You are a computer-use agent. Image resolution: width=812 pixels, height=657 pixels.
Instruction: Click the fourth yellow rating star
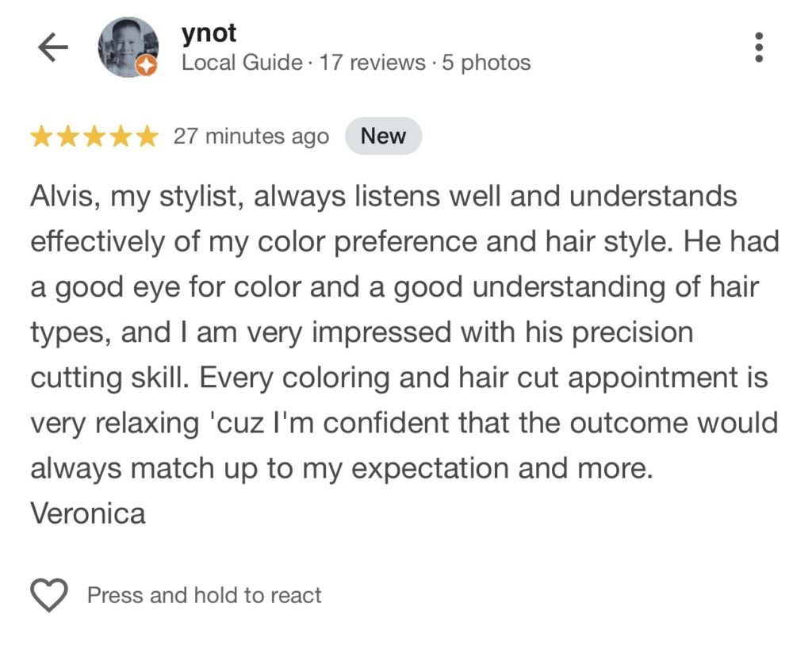click(x=121, y=137)
